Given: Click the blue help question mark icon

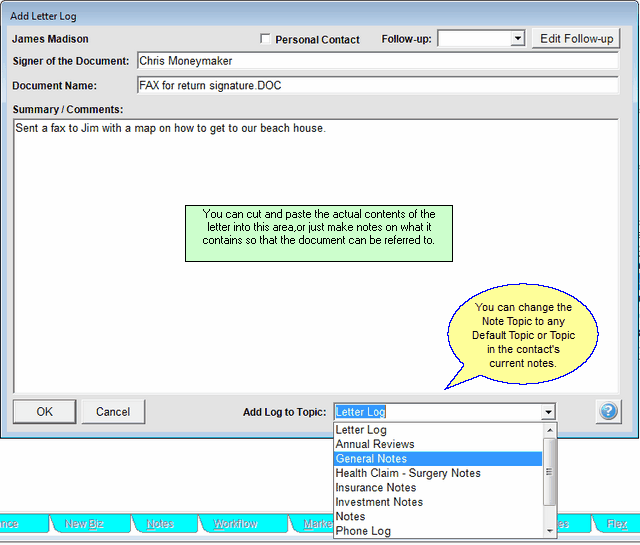Looking at the screenshot, I should point(609,411).
